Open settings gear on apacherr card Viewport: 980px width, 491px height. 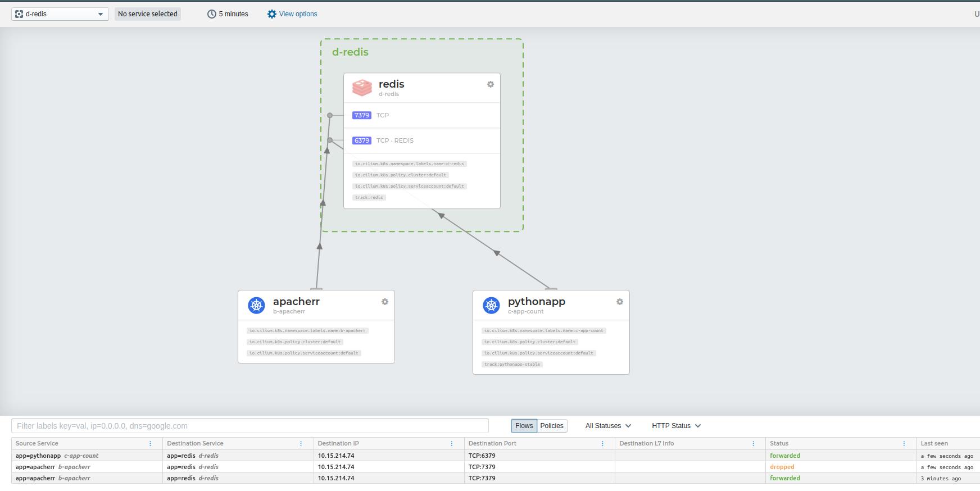pyautogui.click(x=385, y=302)
